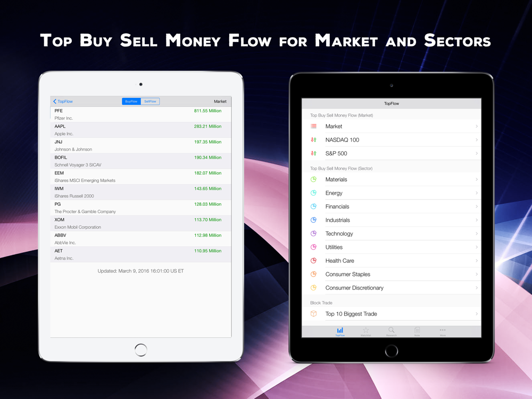The image size is (532, 399).
Task: Go back using the TopFlow button
Action: coord(63,102)
